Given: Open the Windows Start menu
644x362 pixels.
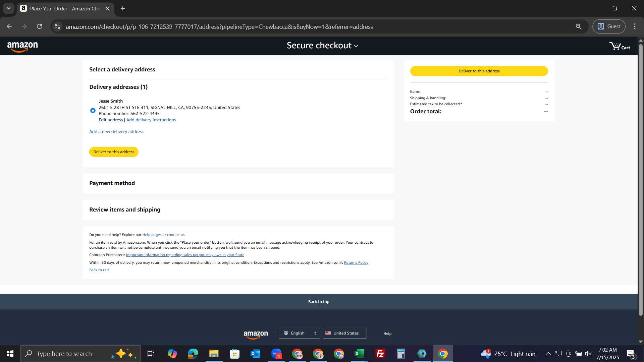Looking at the screenshot, I should coord(10,354).
